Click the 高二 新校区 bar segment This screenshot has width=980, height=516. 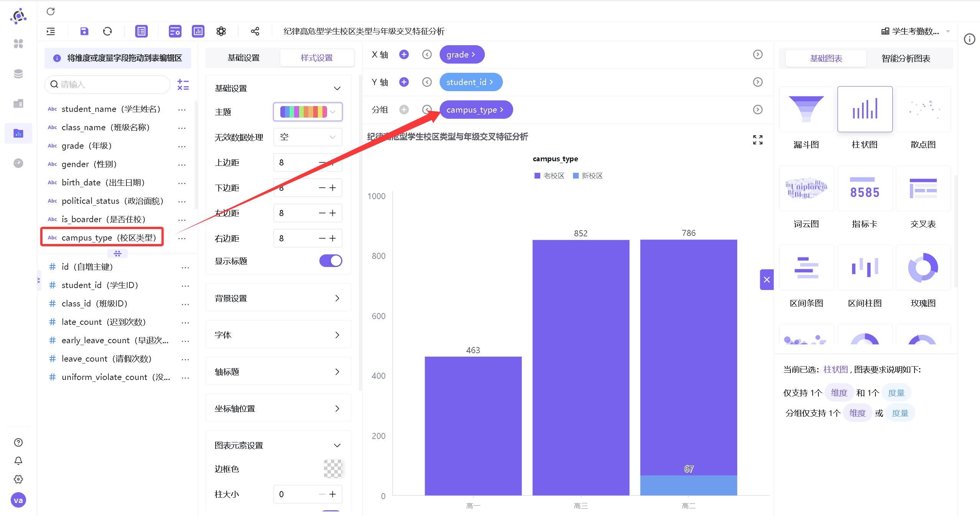click(x=688, y=485)
